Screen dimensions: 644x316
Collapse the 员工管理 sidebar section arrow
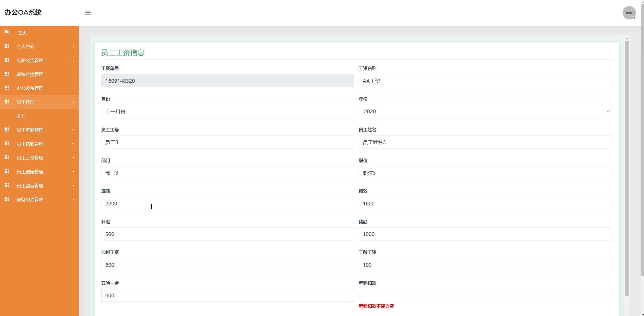73,102
